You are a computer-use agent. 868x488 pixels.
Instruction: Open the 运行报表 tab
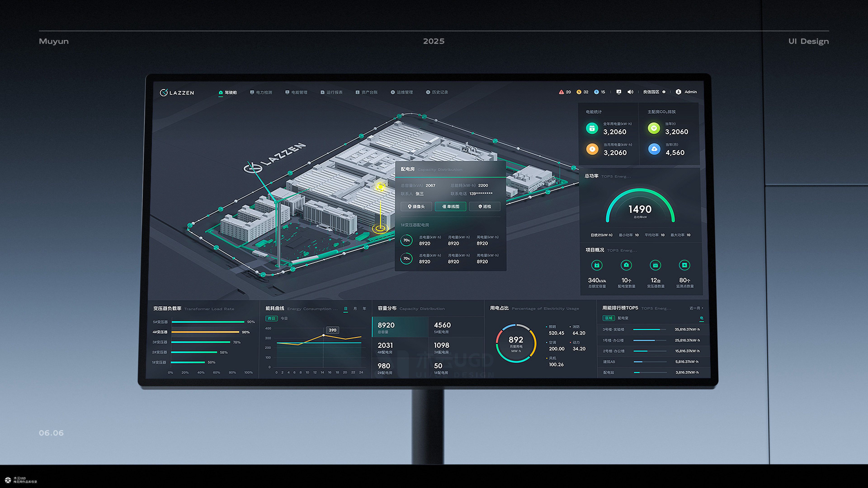332,92
